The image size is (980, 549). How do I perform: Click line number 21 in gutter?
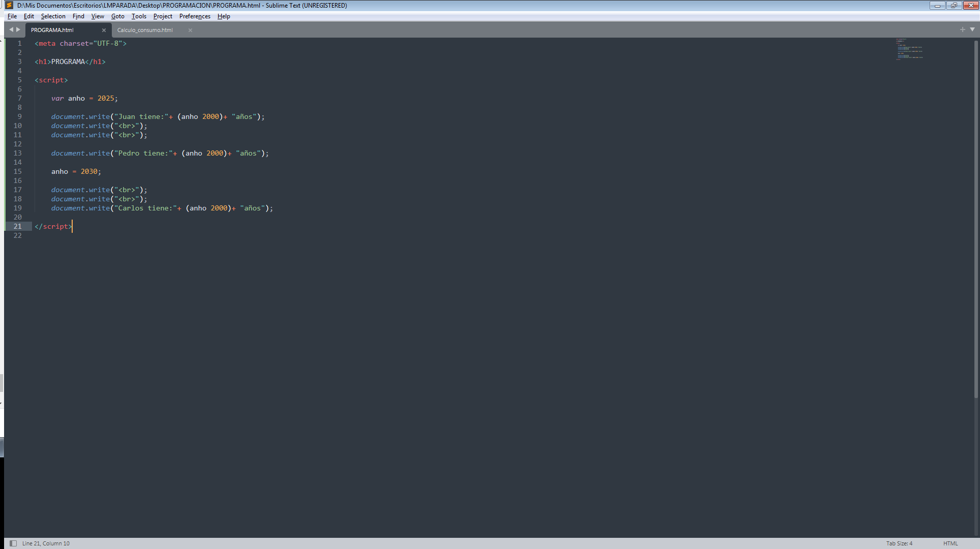pyautogui.click(x=18, y=226)
